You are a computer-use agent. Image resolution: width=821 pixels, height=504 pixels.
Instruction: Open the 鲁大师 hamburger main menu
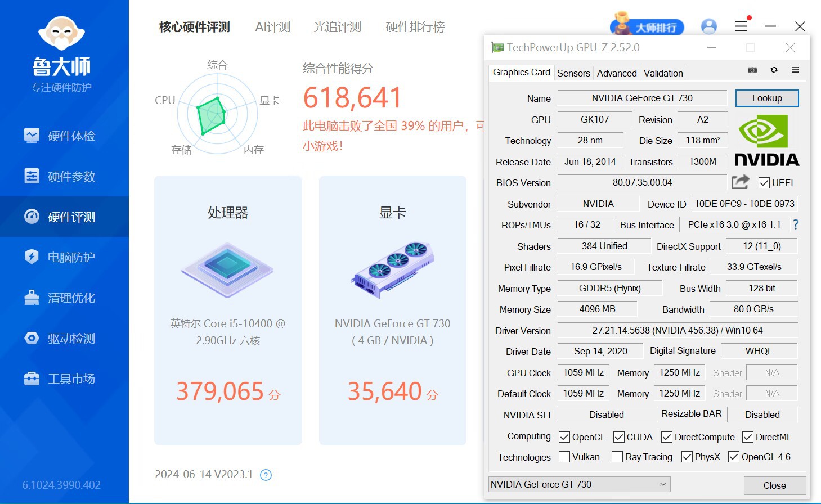[x=741, y=26]
